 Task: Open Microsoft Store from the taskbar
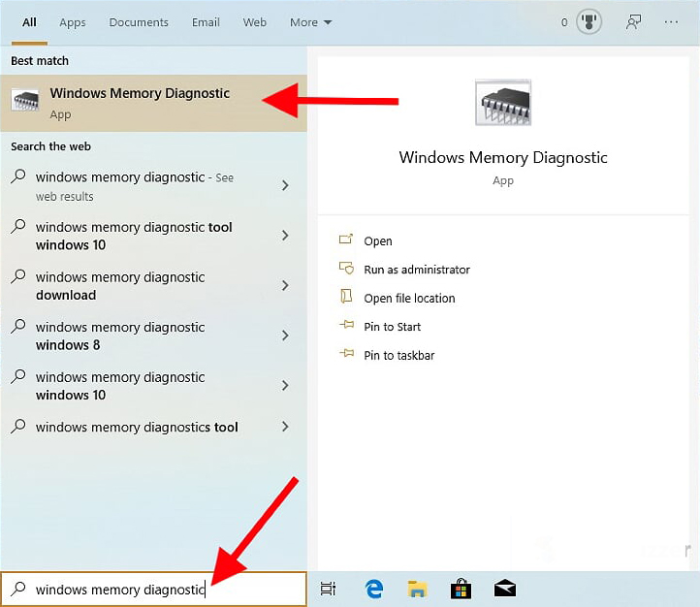(x=461, y=589)
